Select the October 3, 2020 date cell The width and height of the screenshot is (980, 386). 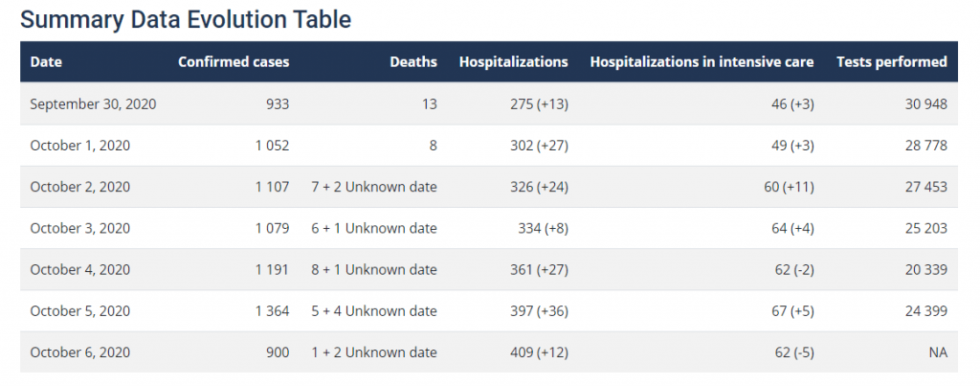click(80, 228)
